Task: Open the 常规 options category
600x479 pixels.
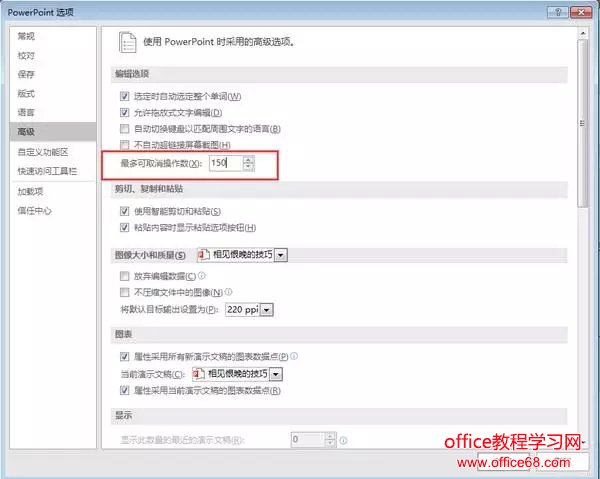Action: 53,36
